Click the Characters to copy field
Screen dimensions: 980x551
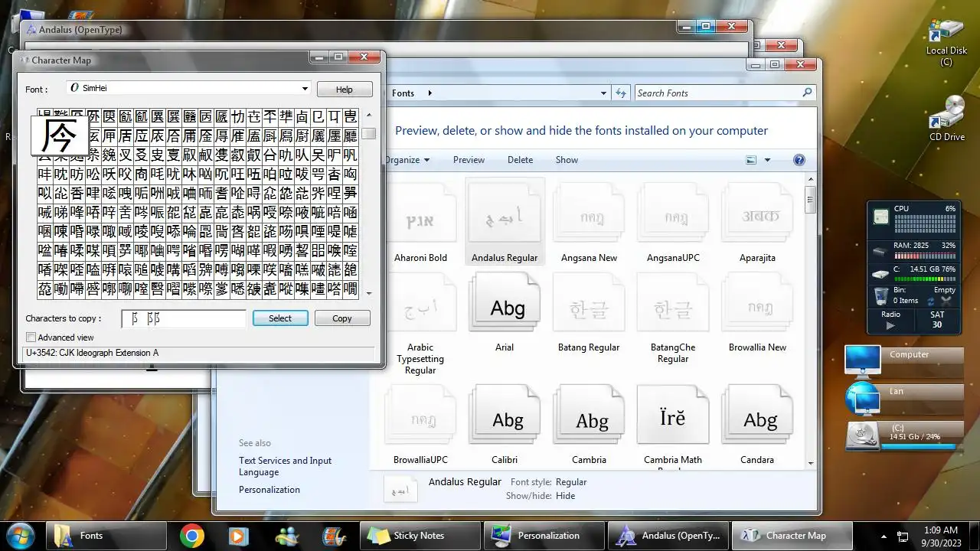[184, 318]
